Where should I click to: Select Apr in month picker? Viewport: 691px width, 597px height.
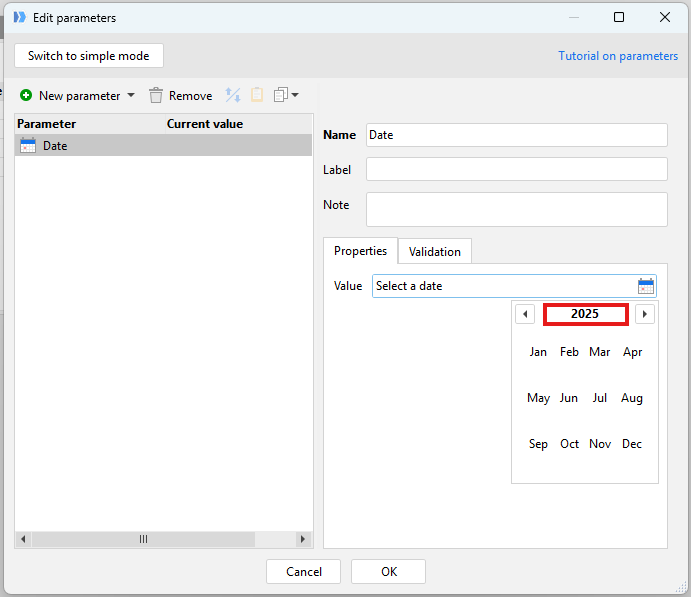tap(632, 352)
